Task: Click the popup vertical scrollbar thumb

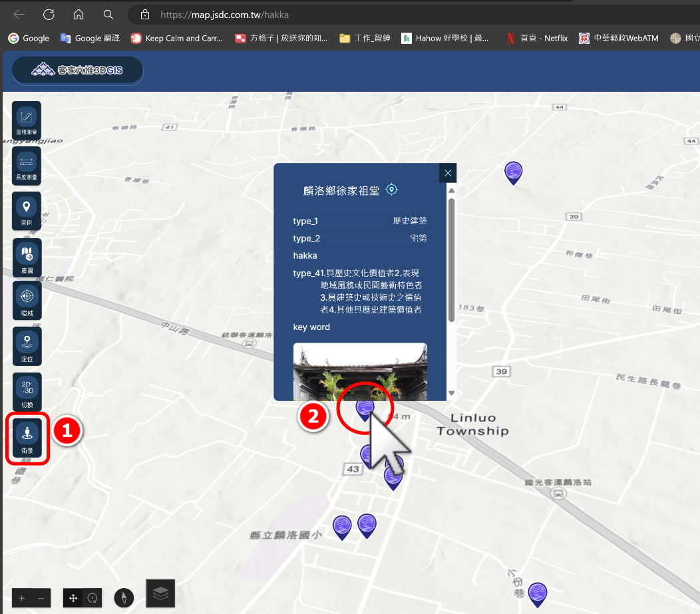Action: click(x=451, y=260)
